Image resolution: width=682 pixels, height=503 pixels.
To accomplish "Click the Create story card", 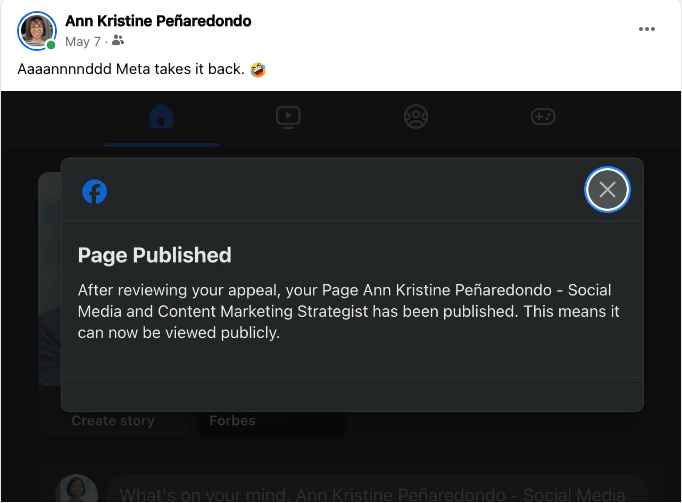I will [113, 421].
